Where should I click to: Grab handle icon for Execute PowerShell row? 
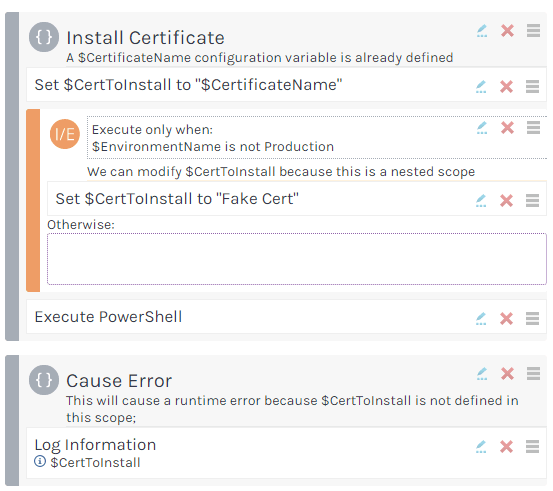(532, 319)
